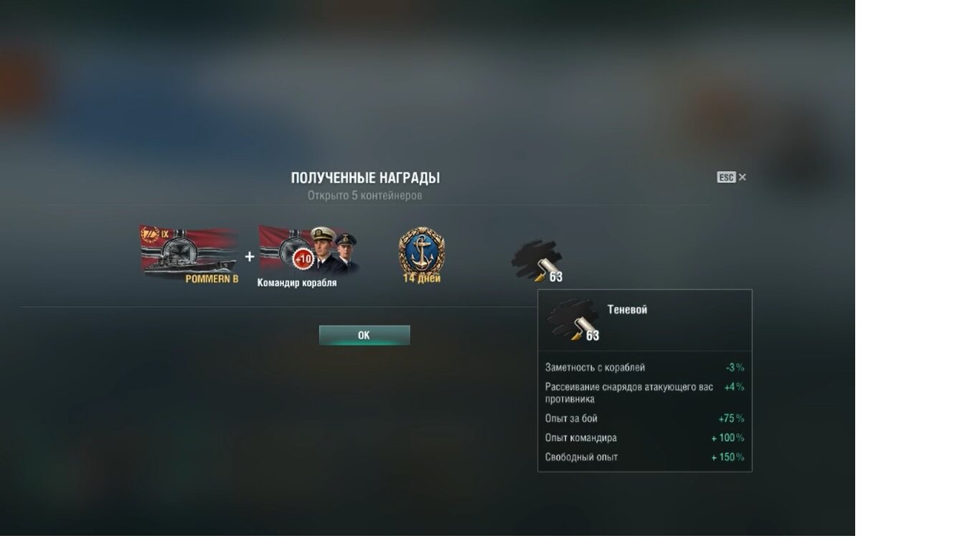The image size is (980, 551).
Task: Click the Опыт за бой +75% row
Action: pyautogui.click(x=644, y=418)
